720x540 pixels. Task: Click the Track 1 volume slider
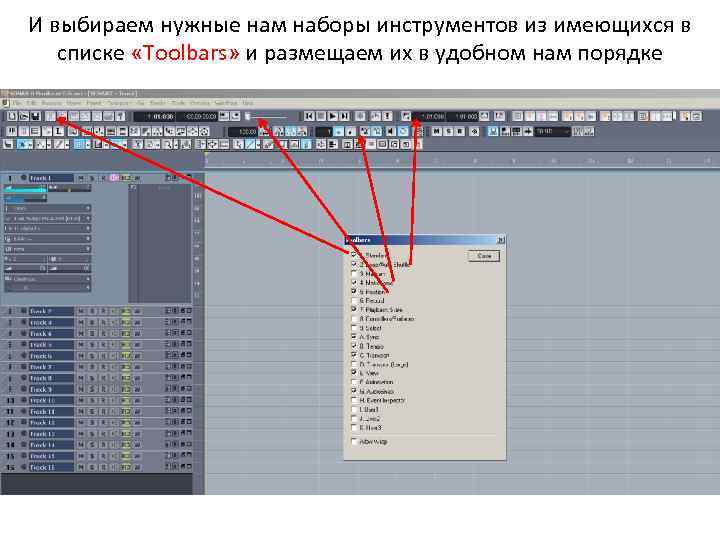(x=25, y=189)
